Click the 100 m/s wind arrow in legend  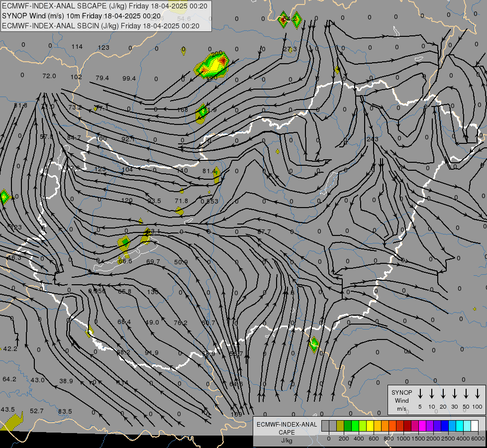478,394
